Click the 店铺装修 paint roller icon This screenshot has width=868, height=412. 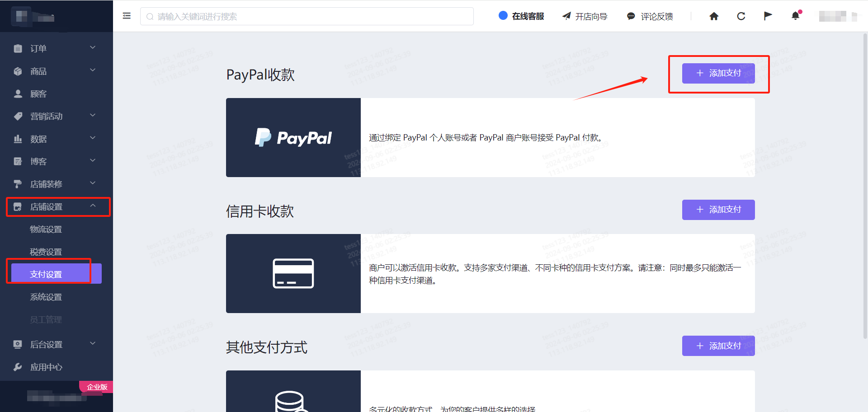[18, 184]
